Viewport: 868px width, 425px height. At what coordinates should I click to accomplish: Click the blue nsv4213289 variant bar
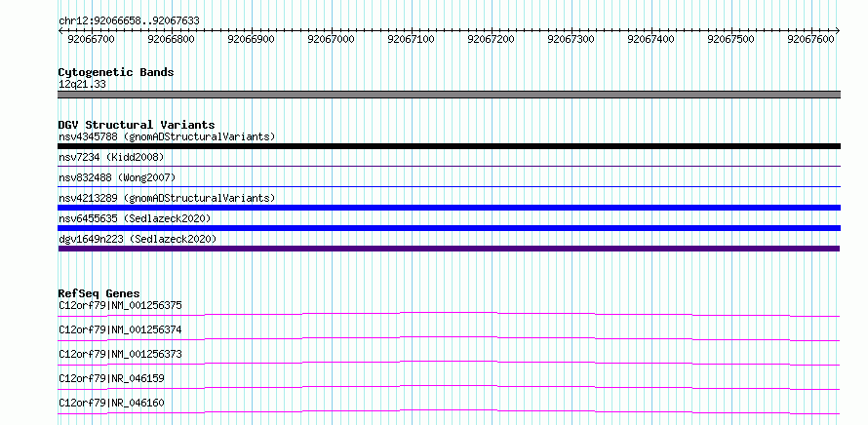[x=449, y=208]
